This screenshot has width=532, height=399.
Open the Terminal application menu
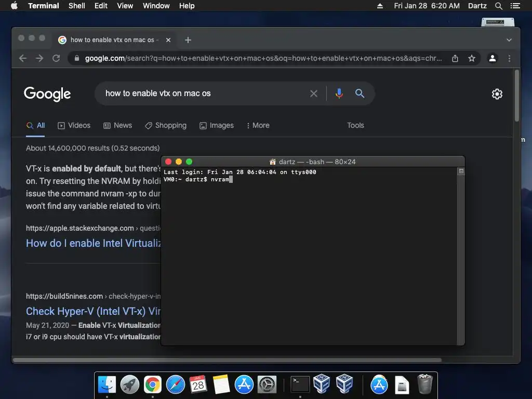[x=44, y=6]
